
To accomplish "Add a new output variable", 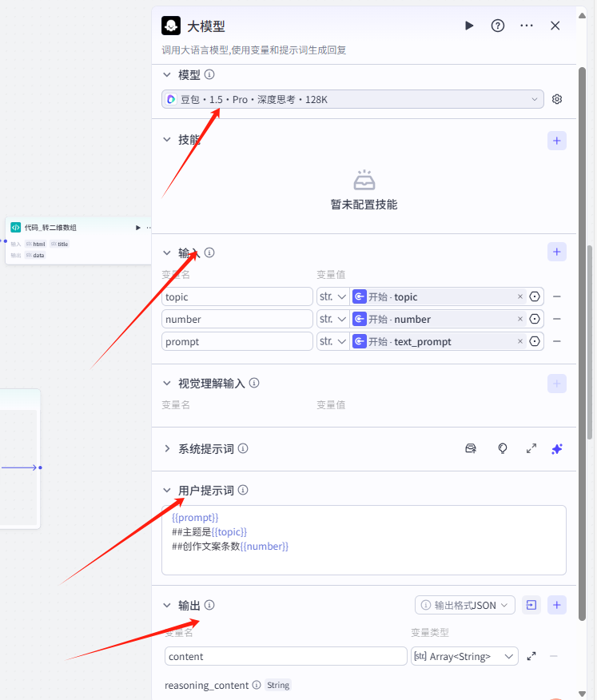I will (557, 605).
